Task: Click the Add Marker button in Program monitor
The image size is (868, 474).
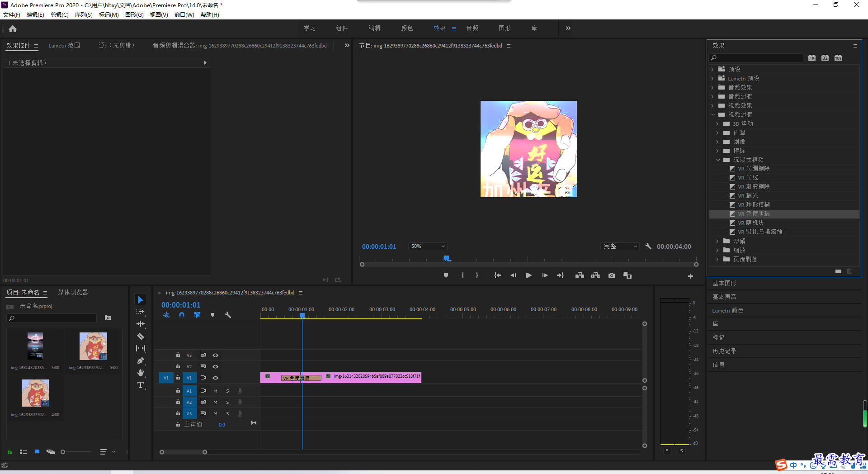Action: 446,275
